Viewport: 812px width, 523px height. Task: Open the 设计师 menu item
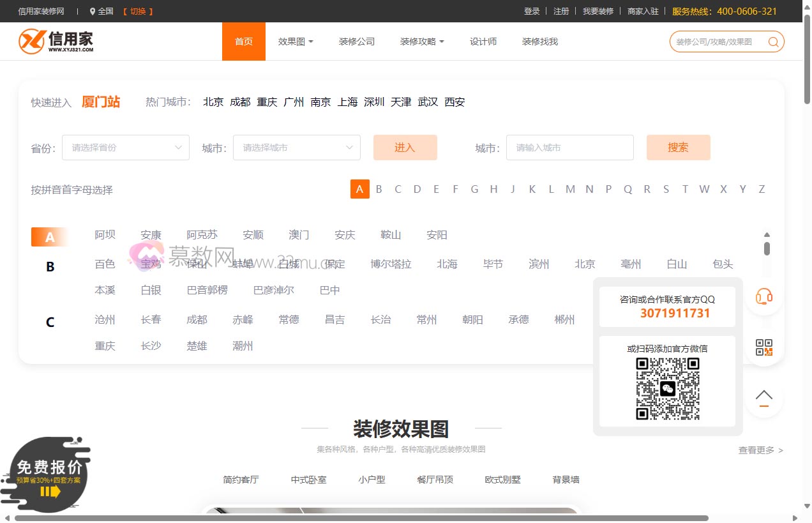pos(483,41)
